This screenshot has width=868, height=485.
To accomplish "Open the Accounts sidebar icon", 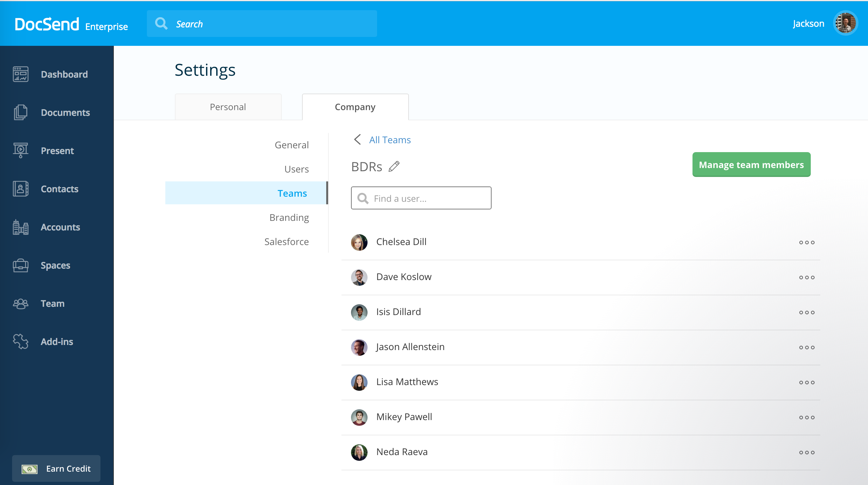I will (21, 227).
